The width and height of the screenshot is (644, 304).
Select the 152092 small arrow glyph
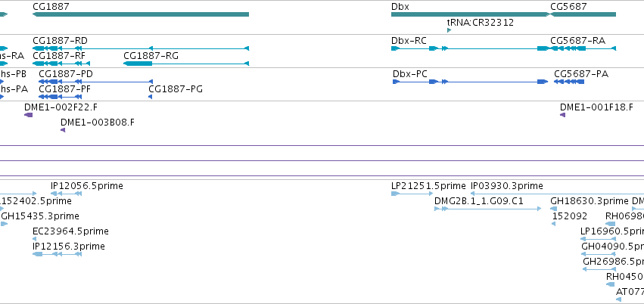pos(554,224)
